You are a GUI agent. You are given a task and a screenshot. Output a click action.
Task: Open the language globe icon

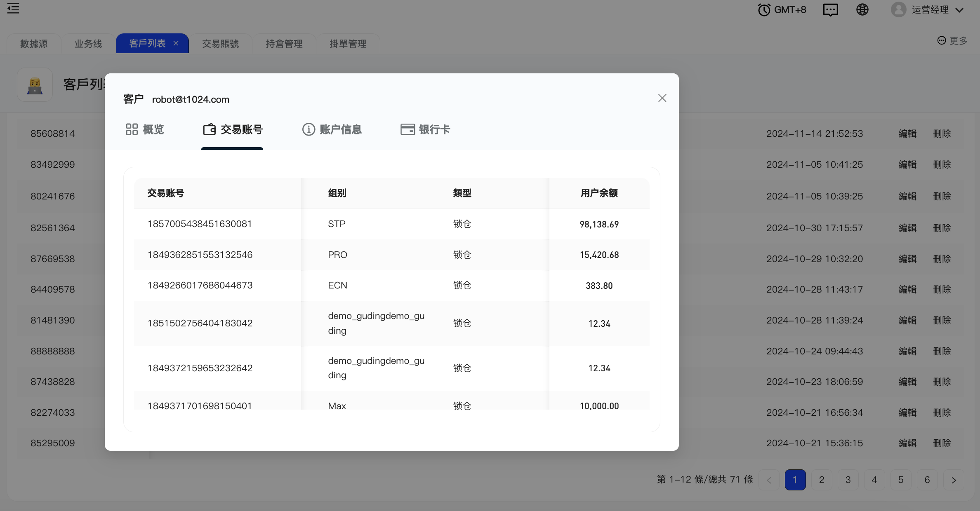click(x=862, y=9)
